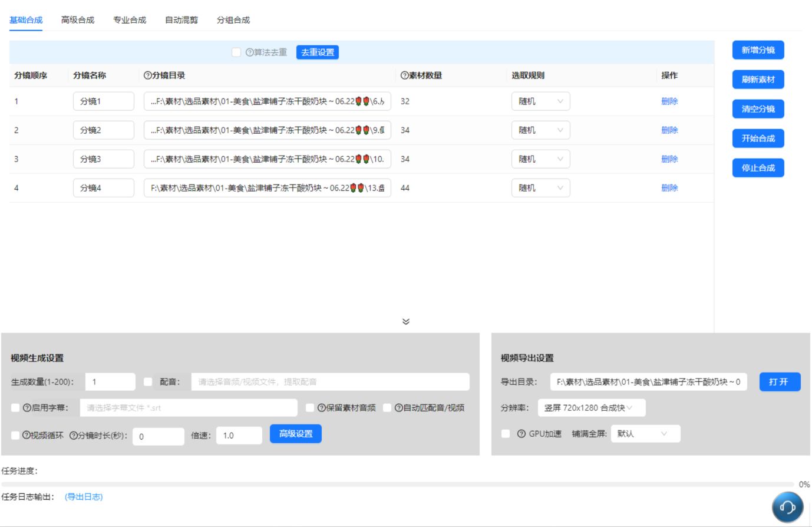The height and width of the screenshot is (527, 812).
Task: Switch to the 高级合成 tab
Action: 78,20
